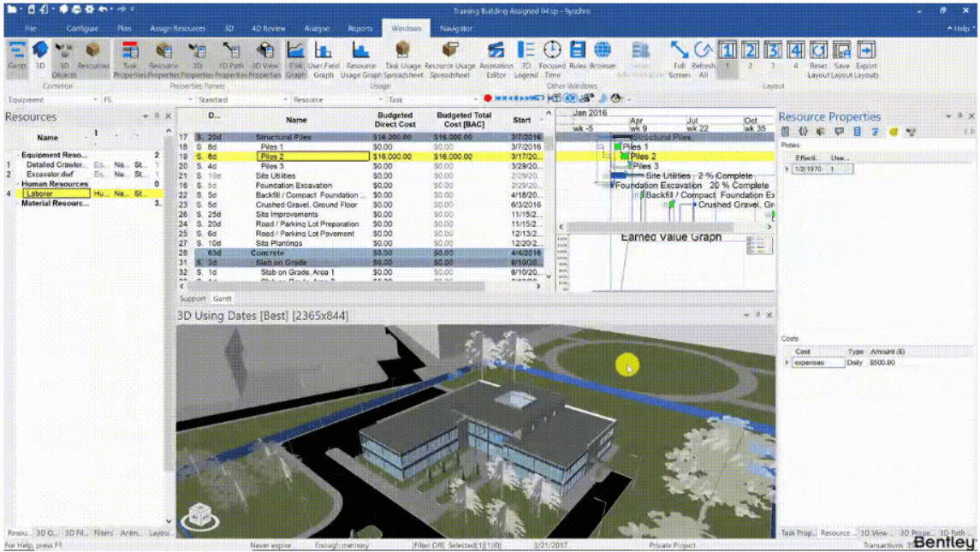
Task: Open the Assign Resources ribbon tab
Action: click(x=177, y=28)
